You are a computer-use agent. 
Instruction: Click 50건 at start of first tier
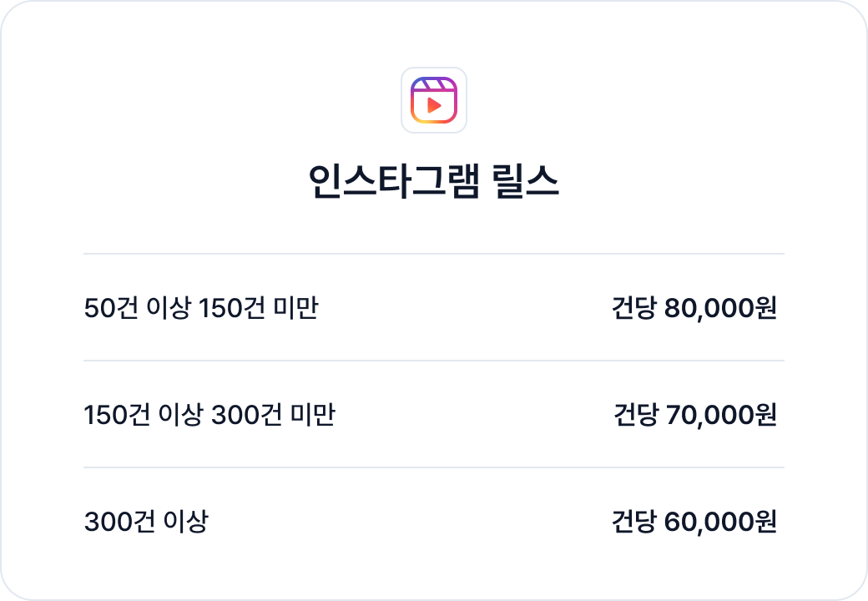click(111, 308)
